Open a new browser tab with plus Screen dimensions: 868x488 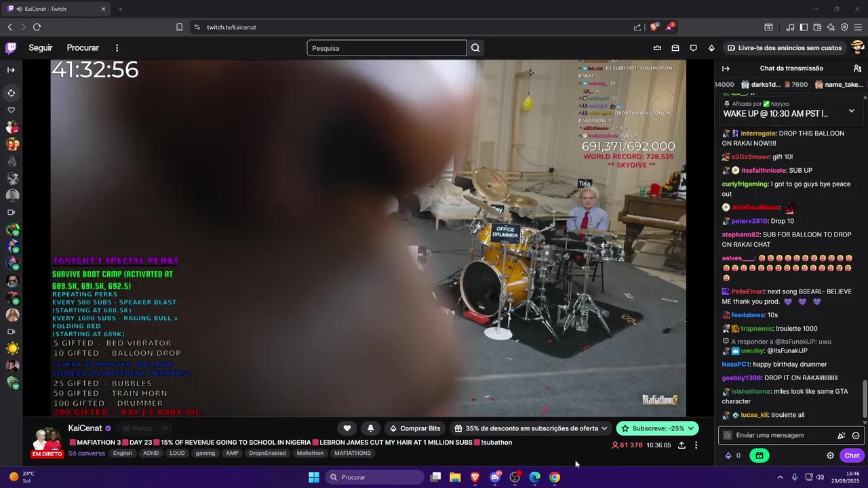(x=120, y=9)
